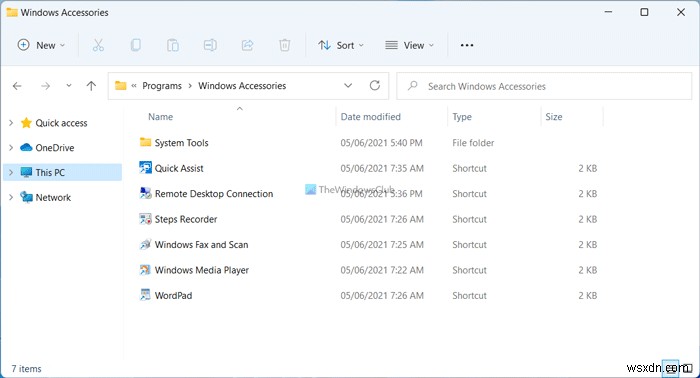Open the See more three-dots menu
Viewport: 700px width, 378px height.
[467, 45]
